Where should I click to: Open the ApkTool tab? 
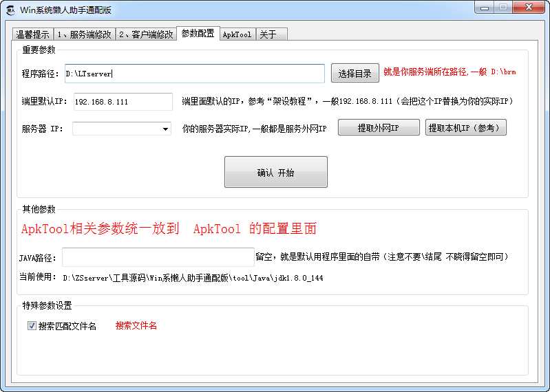[x=237, y=34]
